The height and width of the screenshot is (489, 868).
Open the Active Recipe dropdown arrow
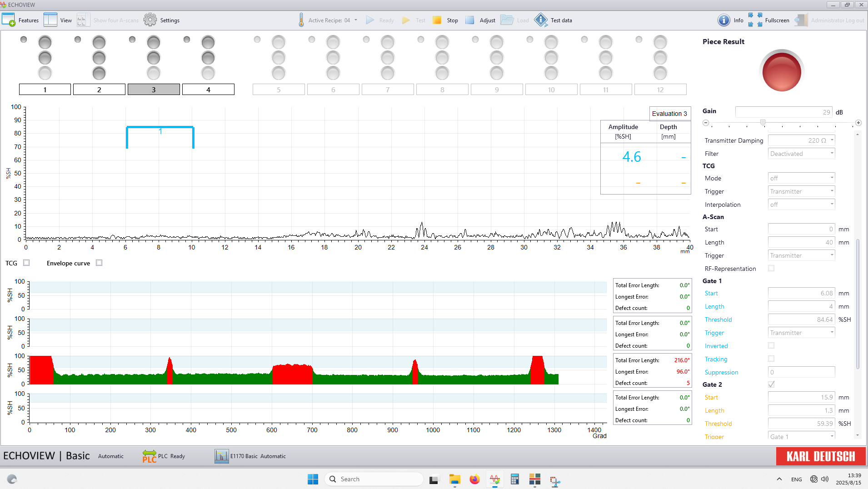356,20
